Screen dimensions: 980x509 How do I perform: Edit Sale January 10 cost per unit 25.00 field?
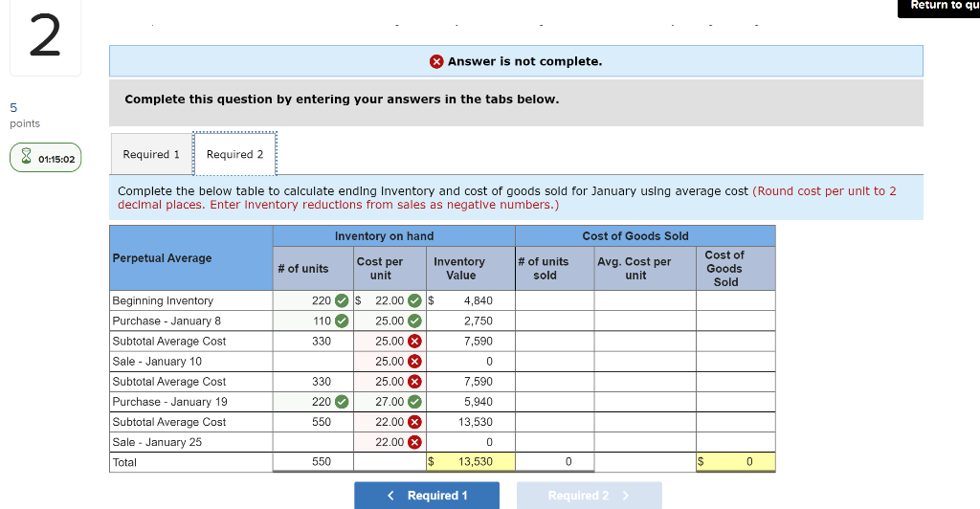click(x=390, y=361)
